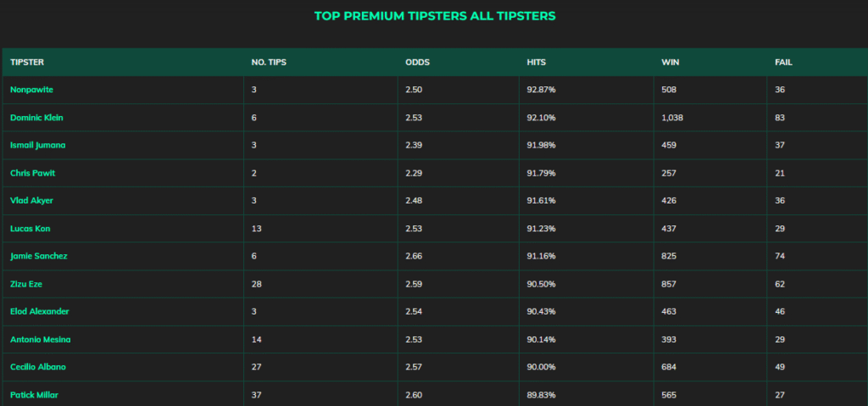Click the WIN column header

pos(670,62)
